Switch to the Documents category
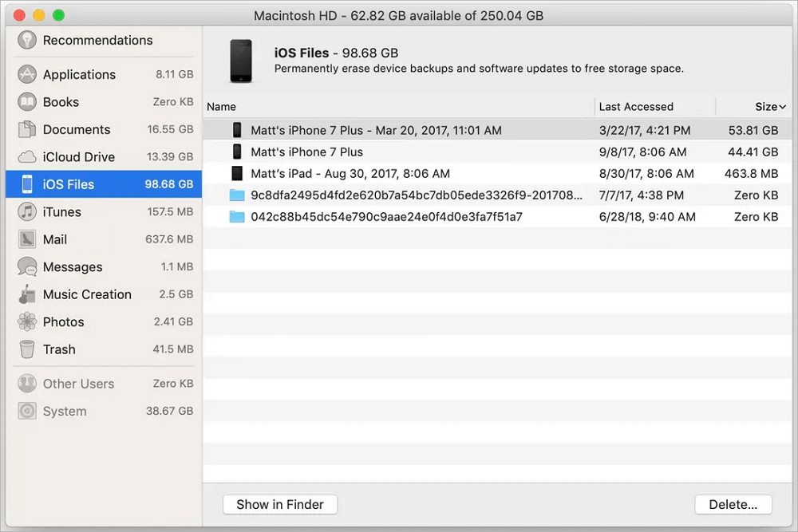 [x=77, y=129]
